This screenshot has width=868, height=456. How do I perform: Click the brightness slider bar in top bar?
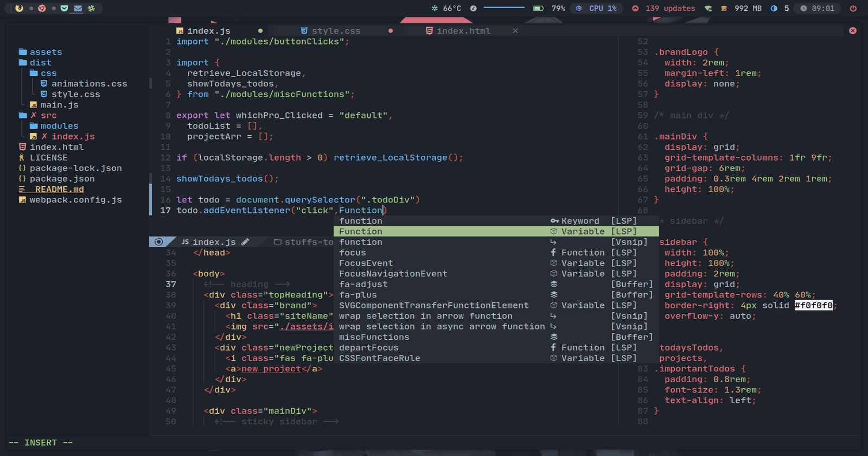pos(503,8)
